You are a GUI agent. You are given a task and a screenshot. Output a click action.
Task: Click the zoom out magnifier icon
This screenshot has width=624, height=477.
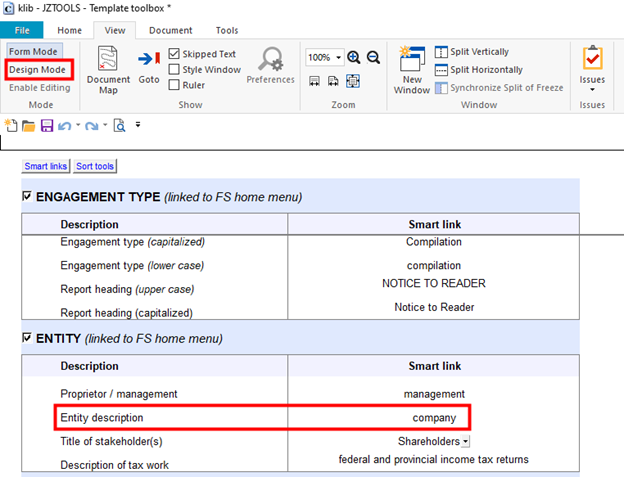click(x=373, y=57)
